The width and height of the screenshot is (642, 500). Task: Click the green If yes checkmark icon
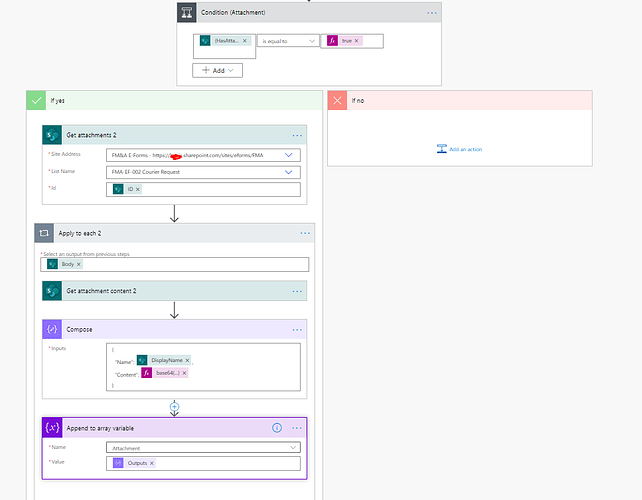click(x=36, y=100)
